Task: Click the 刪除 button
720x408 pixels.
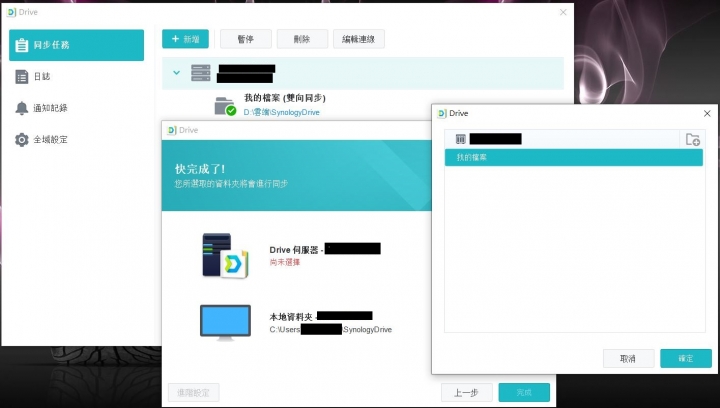Action: click(302, 39)
